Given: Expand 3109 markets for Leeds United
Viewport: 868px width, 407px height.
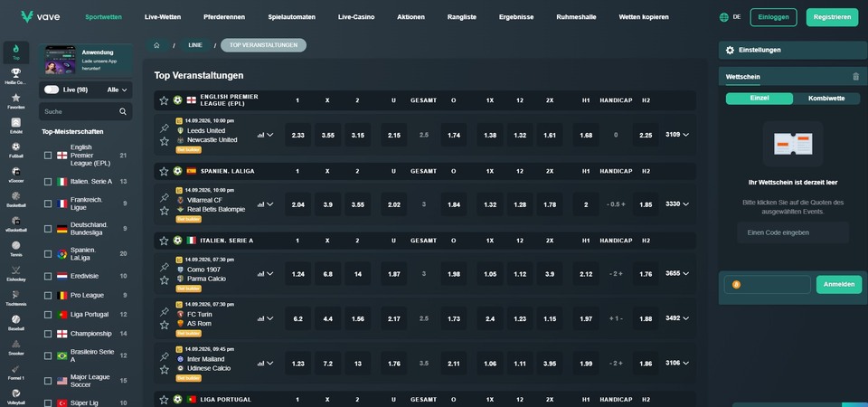Looking at the screenshot, I should (677, 135).
